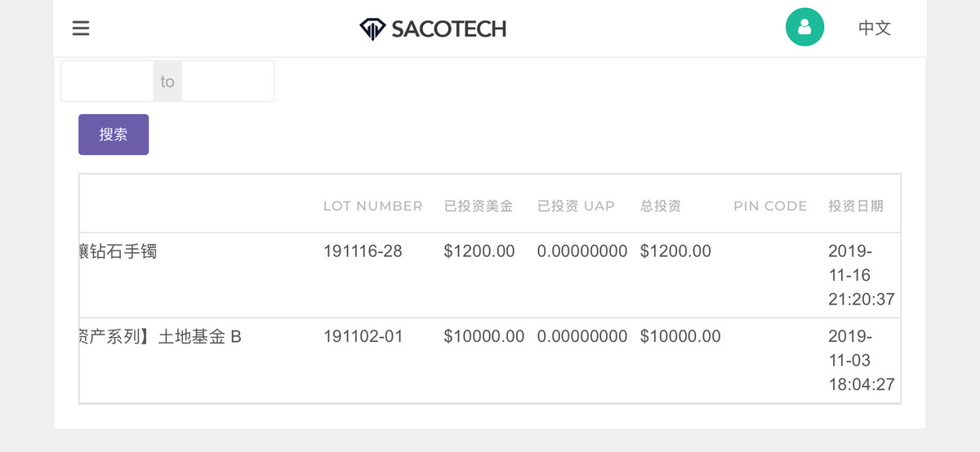
Task: Click the PIN CODE column header
Action: pyautogui.click(x=770, y=206)
